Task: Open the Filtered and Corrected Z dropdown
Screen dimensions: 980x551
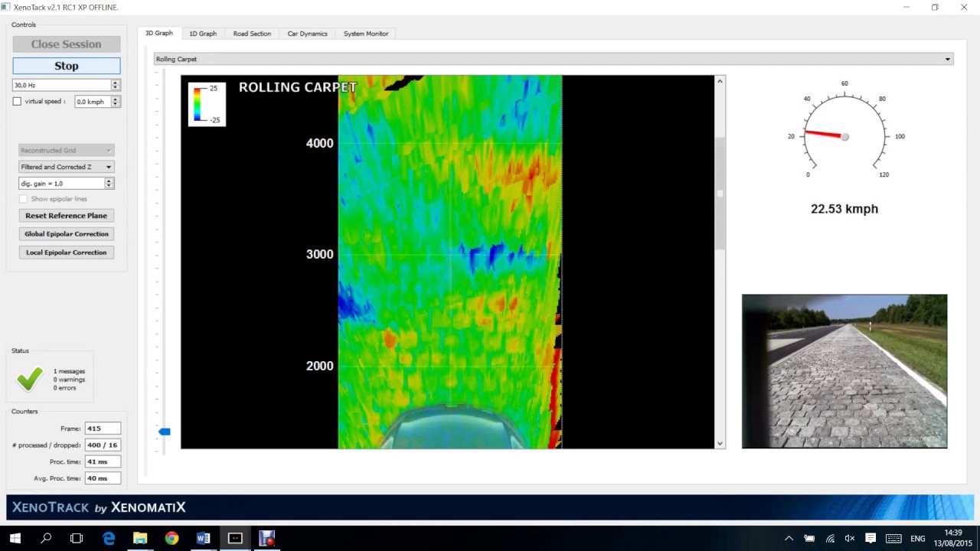Action: [x=67, y=167]
